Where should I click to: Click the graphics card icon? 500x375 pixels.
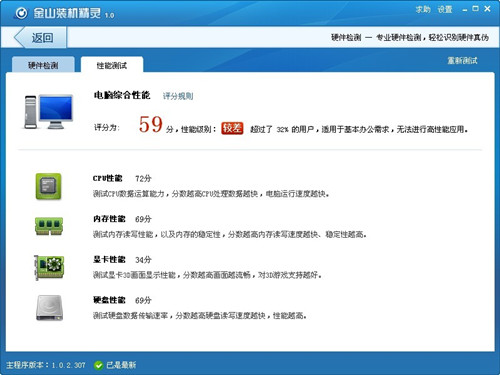tap(49, 267)
